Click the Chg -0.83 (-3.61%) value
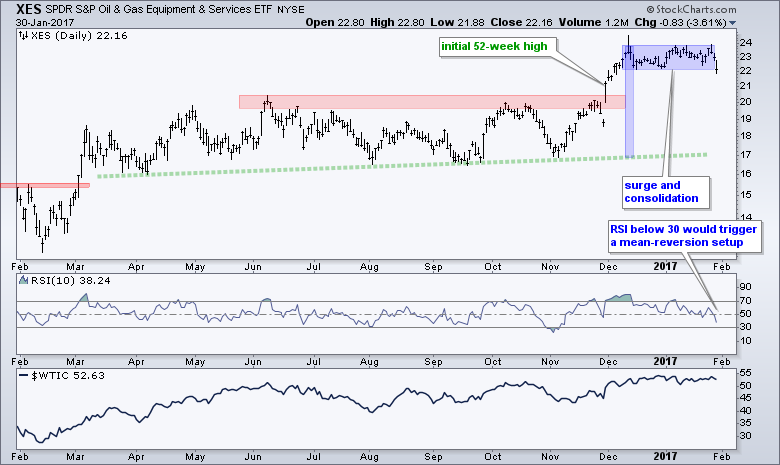 click(681, 22)
